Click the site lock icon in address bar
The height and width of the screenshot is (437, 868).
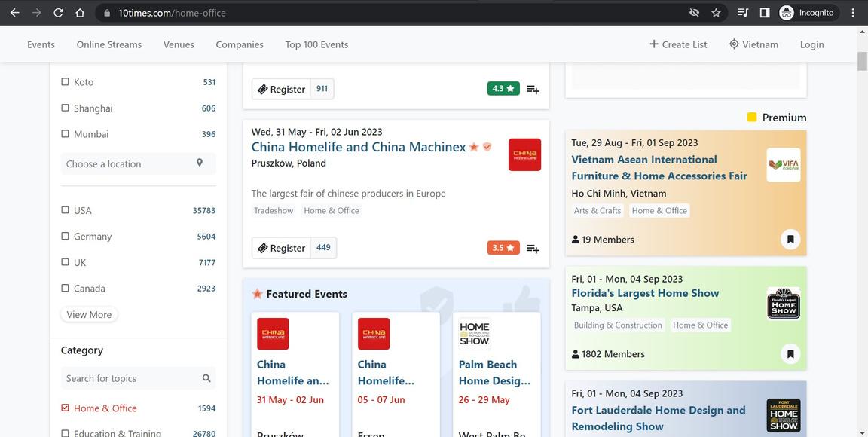click(x=108, y=13)
